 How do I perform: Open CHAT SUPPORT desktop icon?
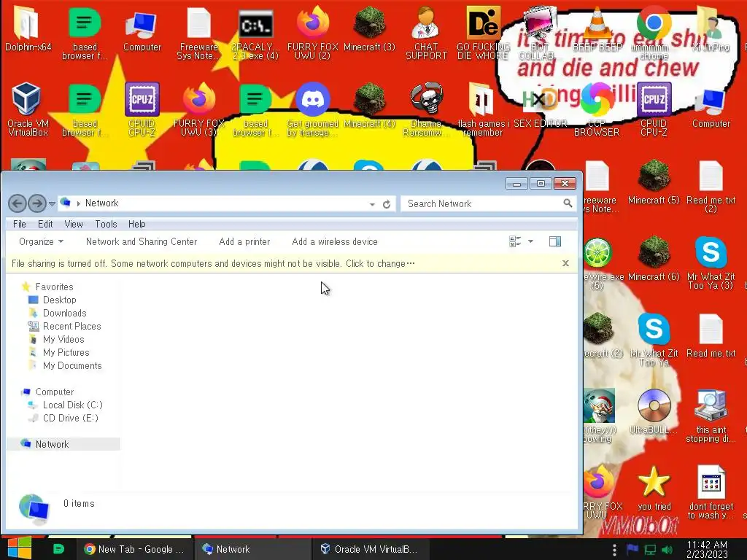[426, 32]
